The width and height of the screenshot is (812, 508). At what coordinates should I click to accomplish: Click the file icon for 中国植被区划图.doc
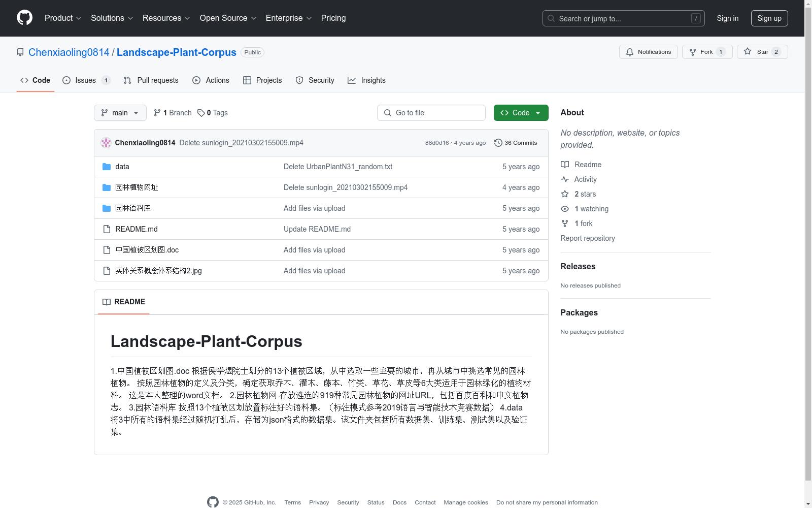tap(107, 250)
